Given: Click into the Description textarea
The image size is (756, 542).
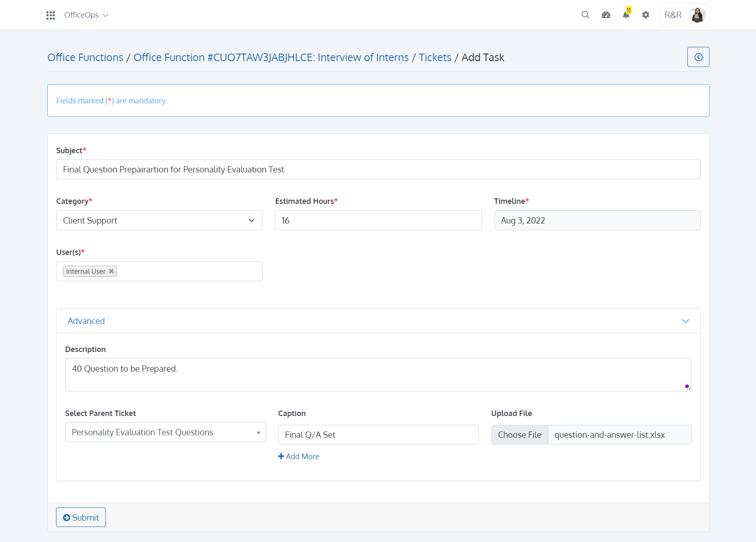Looking at the screenshot, I should tap(378, 375).
